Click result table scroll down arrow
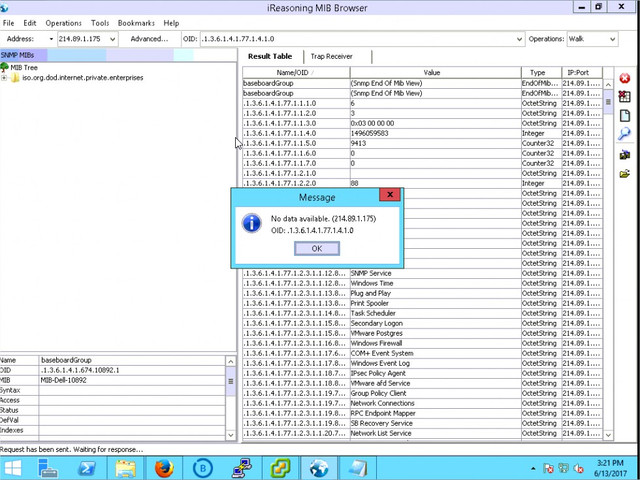Viewport: 640px width, 480px height. [x=608, y=435]
